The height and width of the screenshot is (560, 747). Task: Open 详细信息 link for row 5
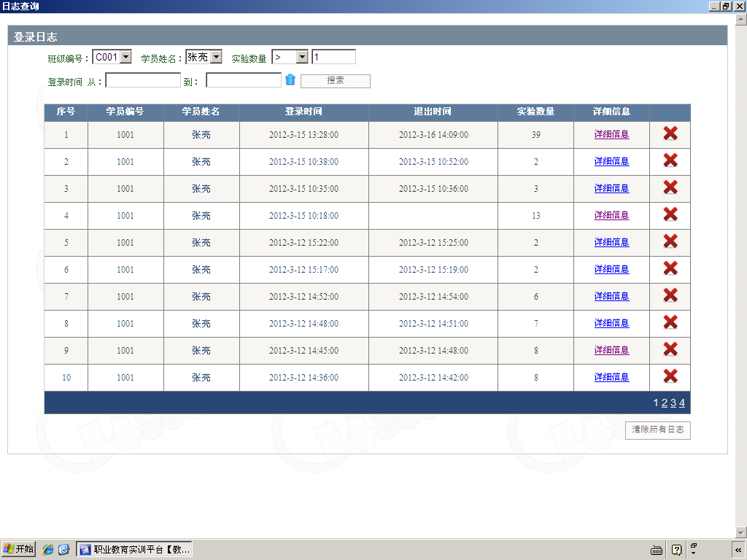pos(612,242)
